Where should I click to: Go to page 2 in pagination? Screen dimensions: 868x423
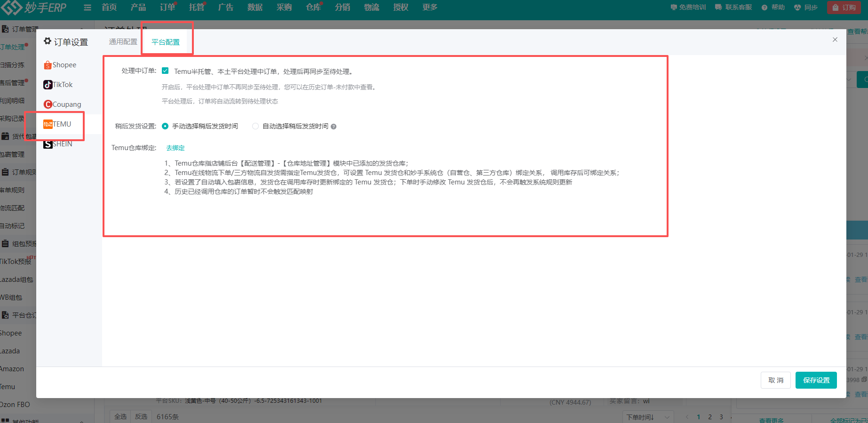click(710, 417)
